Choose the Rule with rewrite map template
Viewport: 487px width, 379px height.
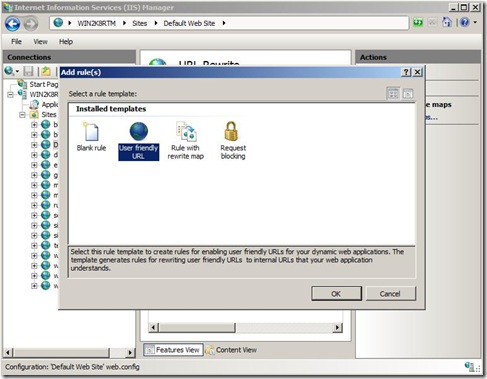pyautogui.click(x=185, y=141)
